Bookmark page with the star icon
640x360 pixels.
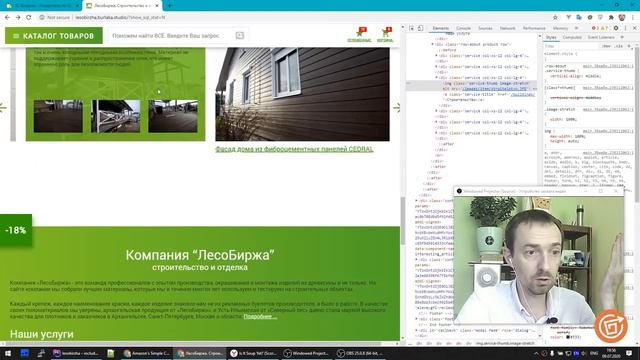tap(555, 18)
